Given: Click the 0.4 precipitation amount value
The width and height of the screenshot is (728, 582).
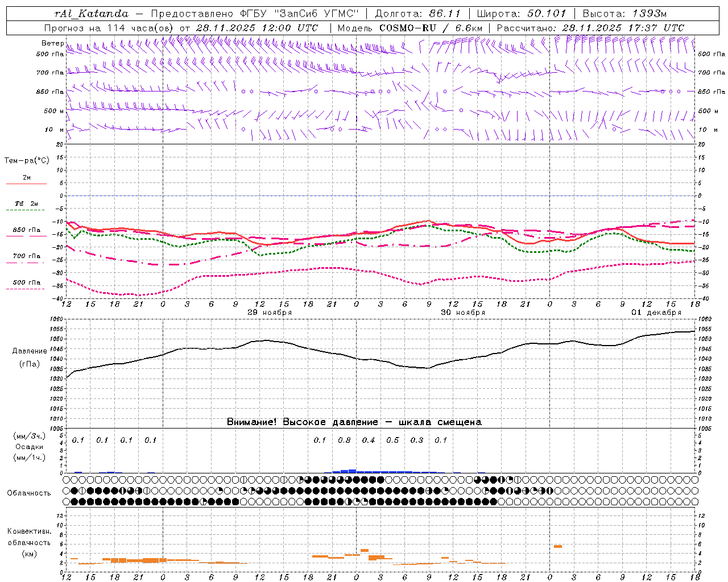Looking at the screenshot, I should [369, 440].
